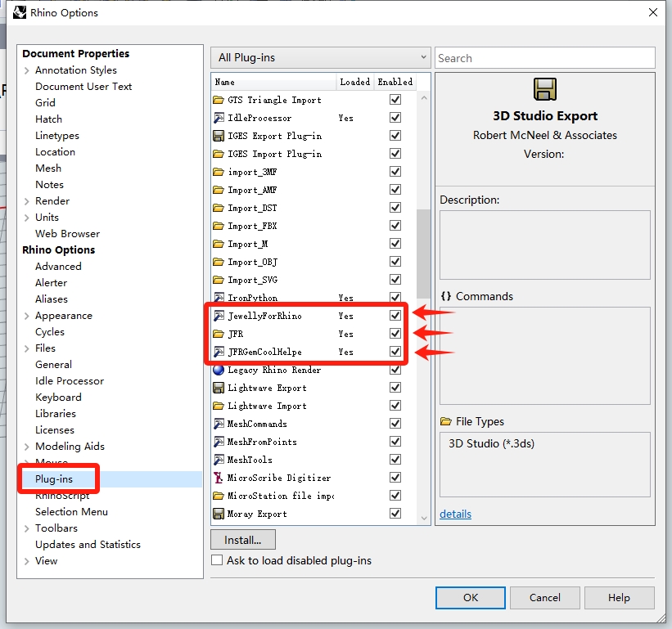Click the import_3MF folder icon
Image resolution: width=672 pixels, height=629 pixels.
click(219, 172)
